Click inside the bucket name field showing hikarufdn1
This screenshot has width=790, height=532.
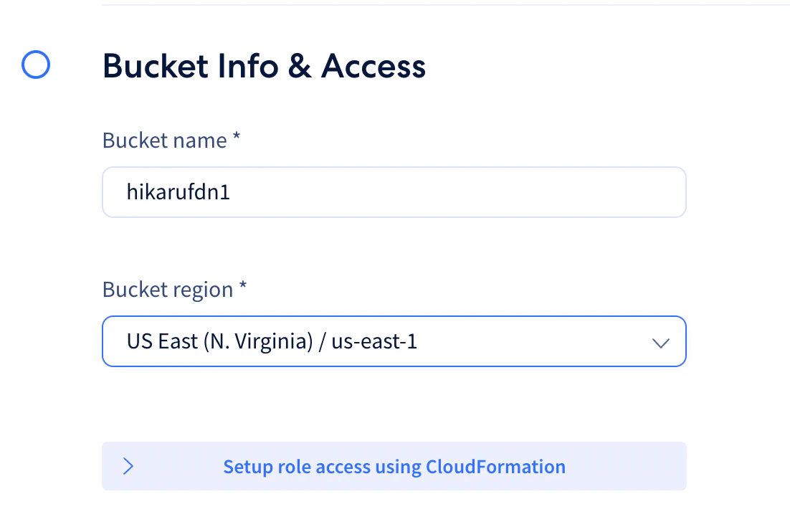[394, 191]
